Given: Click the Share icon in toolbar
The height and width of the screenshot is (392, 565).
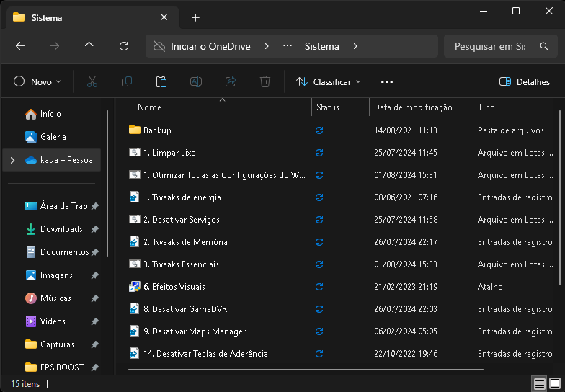Looking at the screenshot, I should pyautogui.click(x=231, y=82).
